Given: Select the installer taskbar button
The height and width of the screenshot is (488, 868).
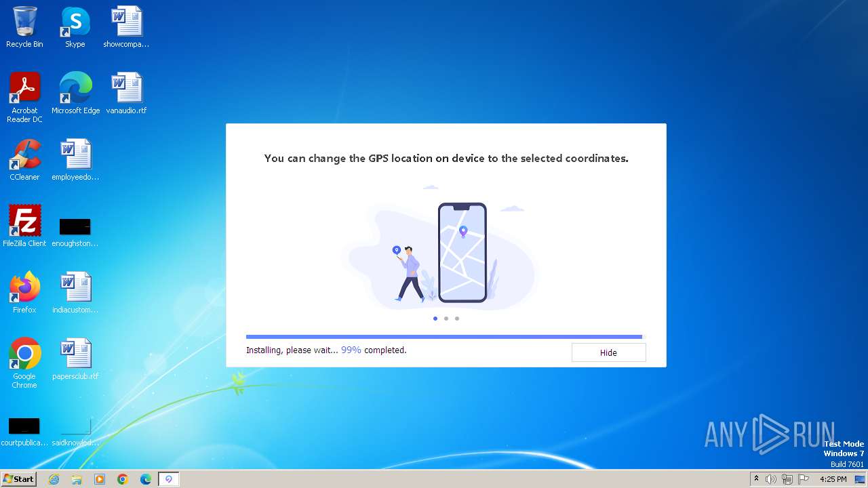Looking at the screenshot, I should pyautogui.click(x=169, y=479).
